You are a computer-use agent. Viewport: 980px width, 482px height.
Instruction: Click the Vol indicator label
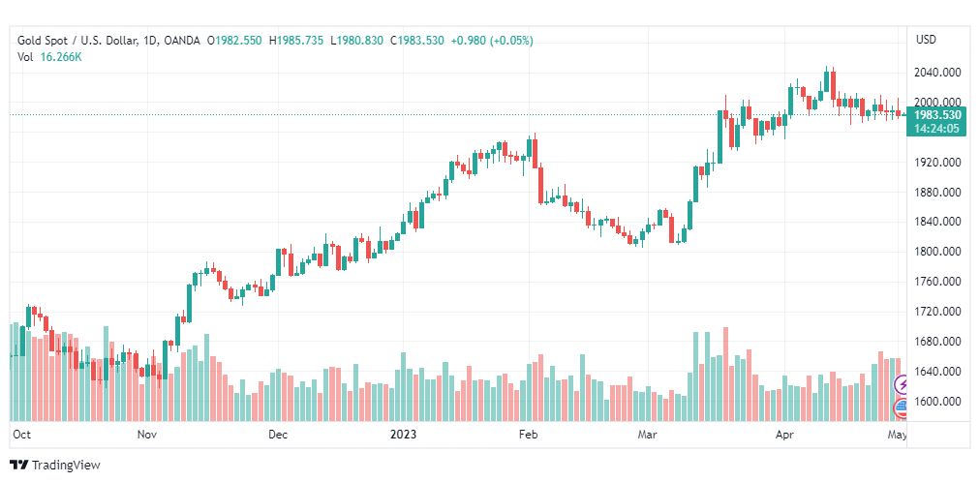(26, 56)
